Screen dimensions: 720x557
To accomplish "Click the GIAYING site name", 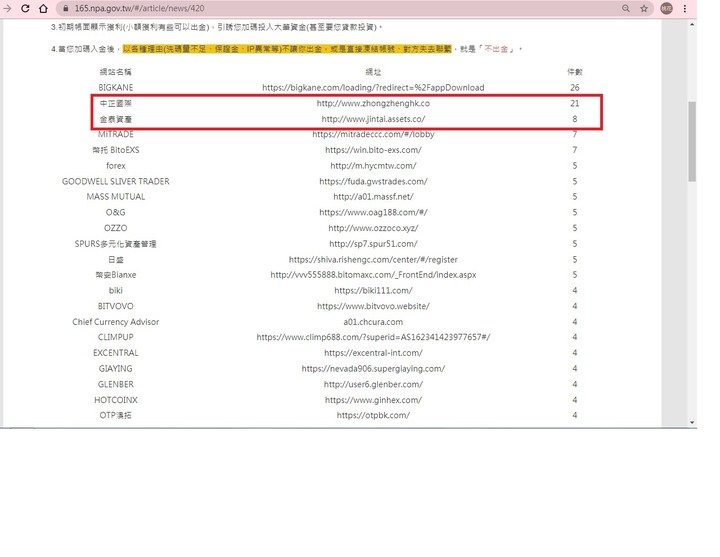I will click(116, 368).
